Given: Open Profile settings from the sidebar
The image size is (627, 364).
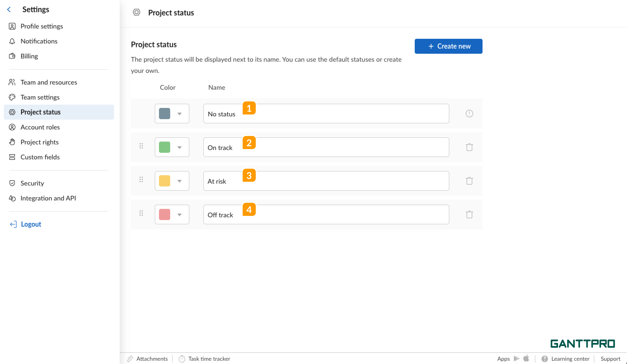Looking at the screenshot, I should point(42,26).
